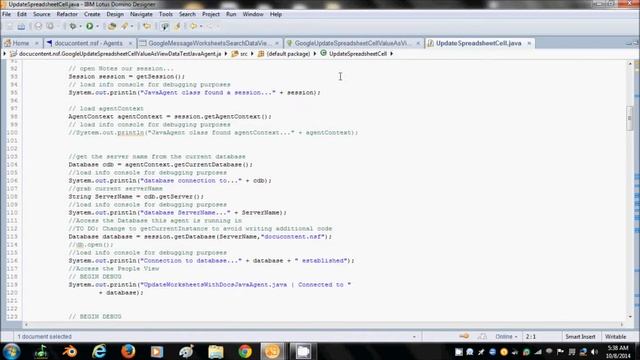Open the Tools menu

pyautogui.click(x=166, y=14)
